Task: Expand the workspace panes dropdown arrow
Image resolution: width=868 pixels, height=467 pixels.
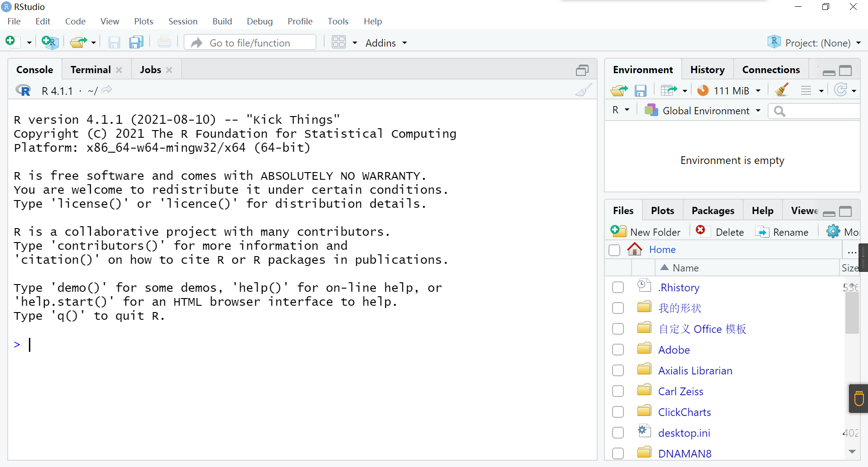Action: coord(355,43)
